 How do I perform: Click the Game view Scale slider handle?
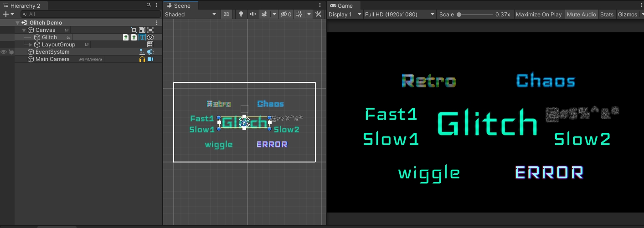(x=459, y=14)
